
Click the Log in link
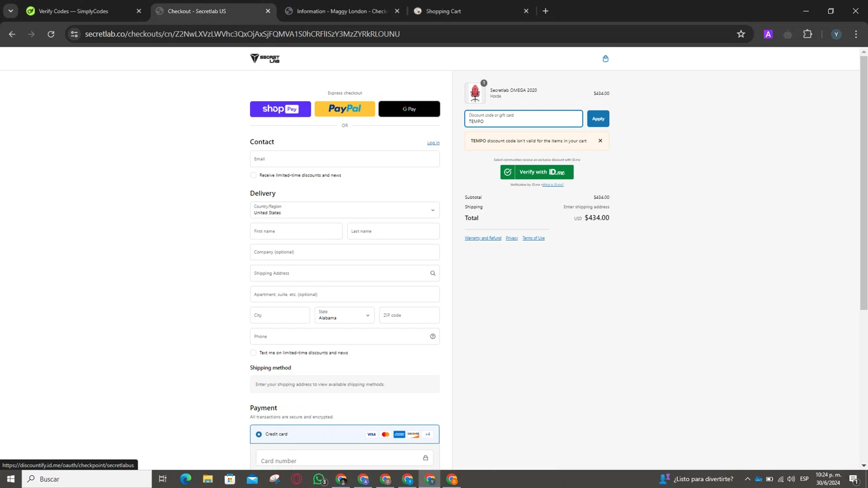[433, 143]
